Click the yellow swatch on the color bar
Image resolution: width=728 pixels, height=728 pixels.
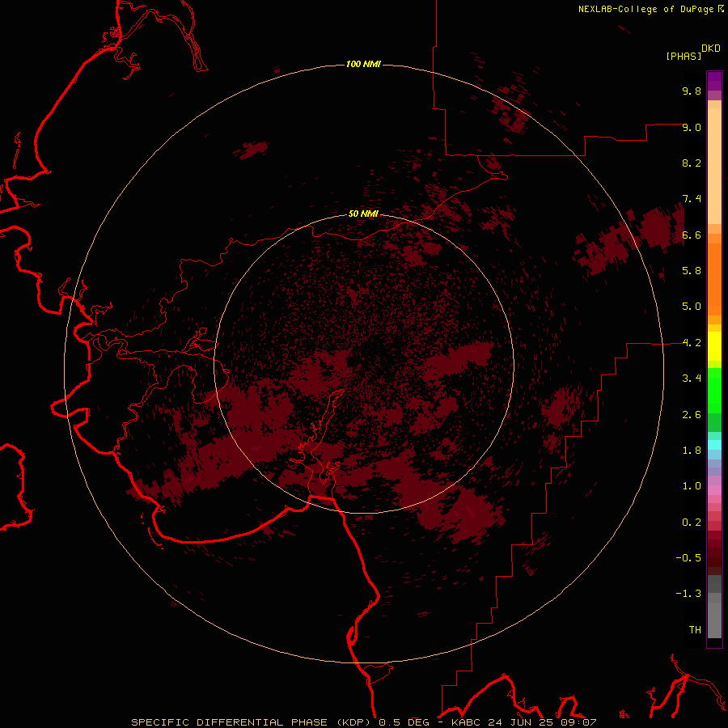[x=714, y=346]
